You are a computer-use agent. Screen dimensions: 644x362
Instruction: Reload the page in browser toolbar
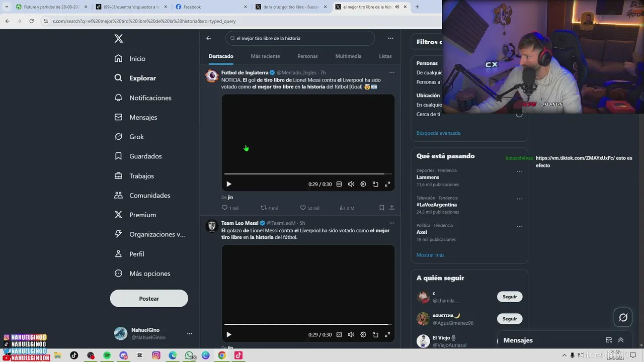pyautogui.click(x=31, y=21)
